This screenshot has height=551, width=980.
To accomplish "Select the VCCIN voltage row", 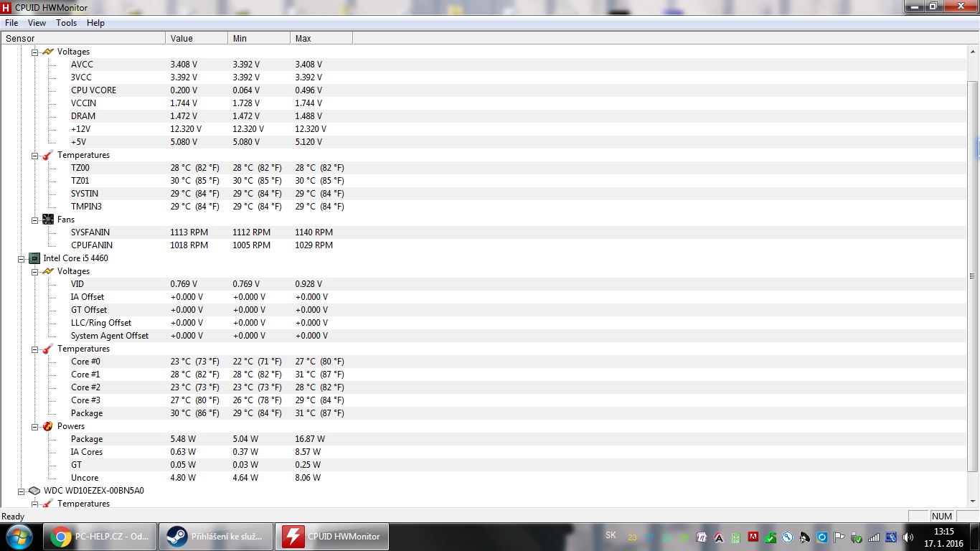I will 484,103.
